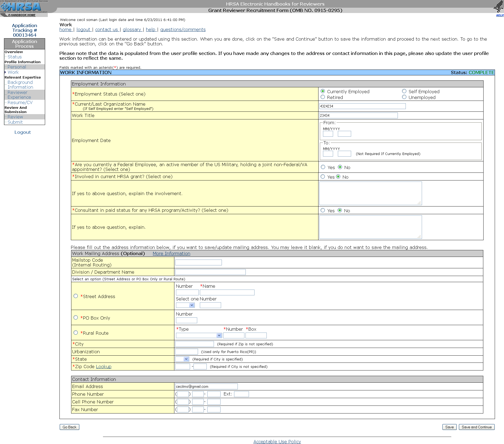Click the glossary link in top navigation
Viewport: 504px width, 444px height.
pos(132,29)
